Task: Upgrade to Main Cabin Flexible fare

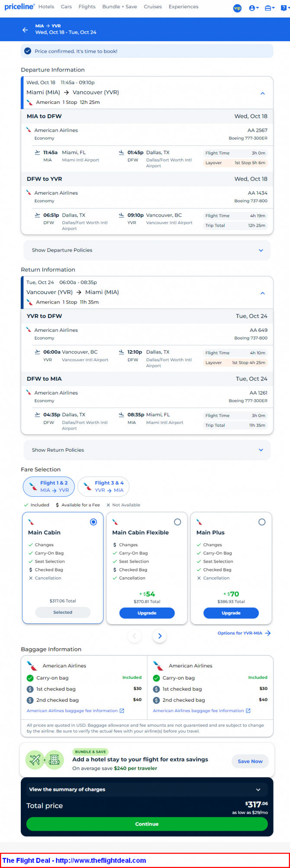Action: pyautogui.click(x=147, y=613)
